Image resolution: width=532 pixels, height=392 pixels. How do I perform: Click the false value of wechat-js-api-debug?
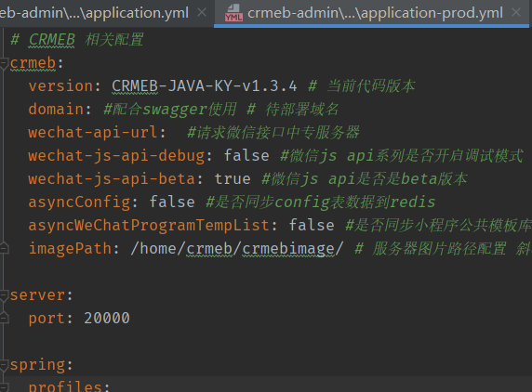pyautogui.click(x=246, y=155)
